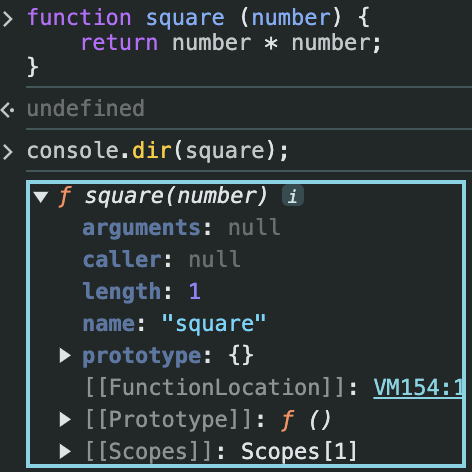Select the caller: null property row
Screen dimensions: 472x472
coord(161,260)
